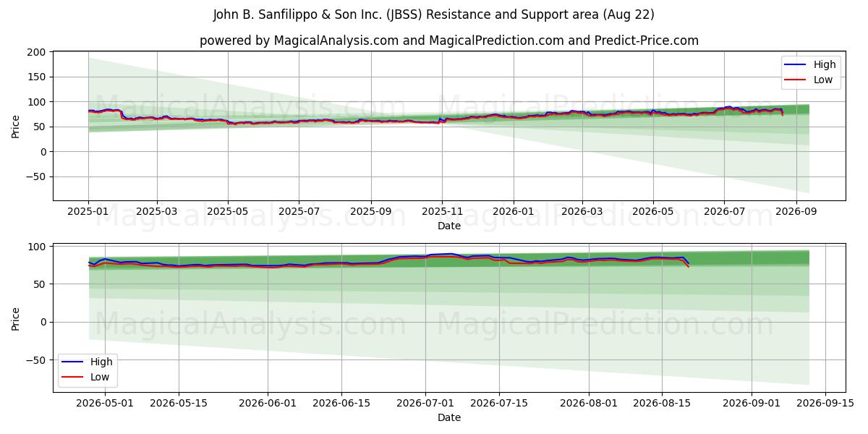Click the '2026-01' tick label
868x434 pixels.
tap(514, 212)
